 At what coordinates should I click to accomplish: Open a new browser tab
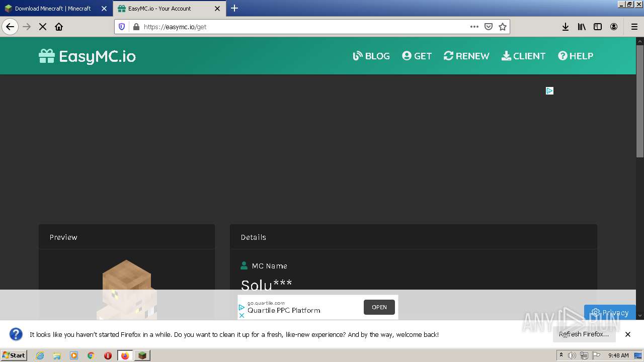click(234, 8)
